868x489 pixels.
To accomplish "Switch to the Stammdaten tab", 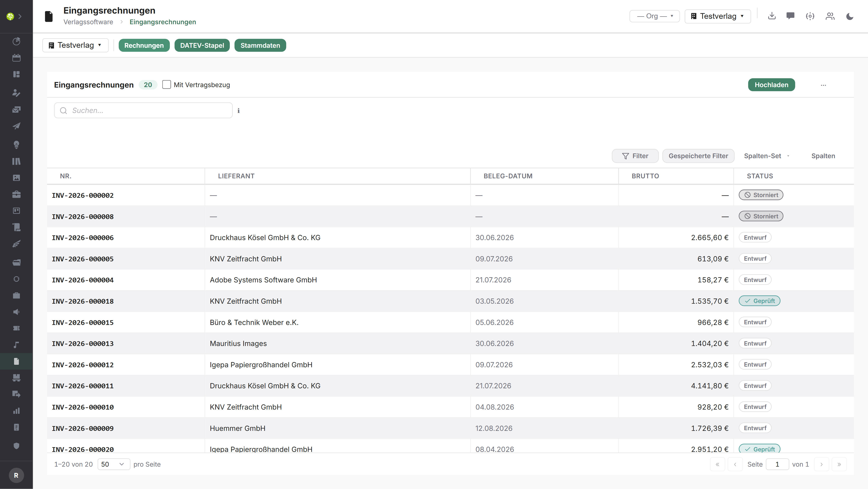I will pyautogui.click(x=260, y=45).
